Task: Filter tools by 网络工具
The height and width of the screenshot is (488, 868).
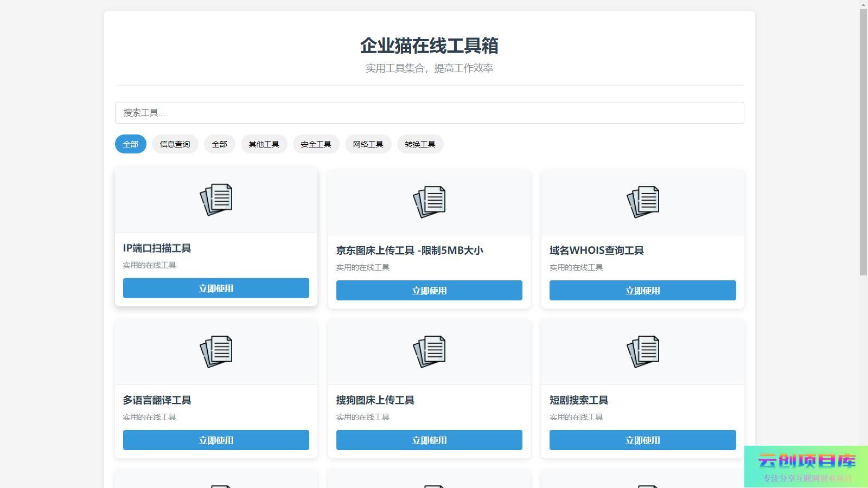Action: point(368,144)
